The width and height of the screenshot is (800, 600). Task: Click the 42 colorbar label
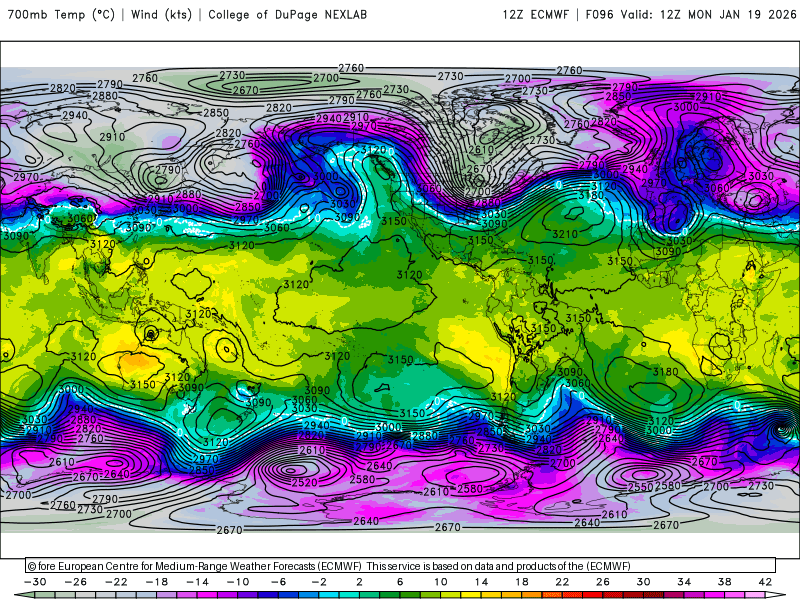click(765, 582)
